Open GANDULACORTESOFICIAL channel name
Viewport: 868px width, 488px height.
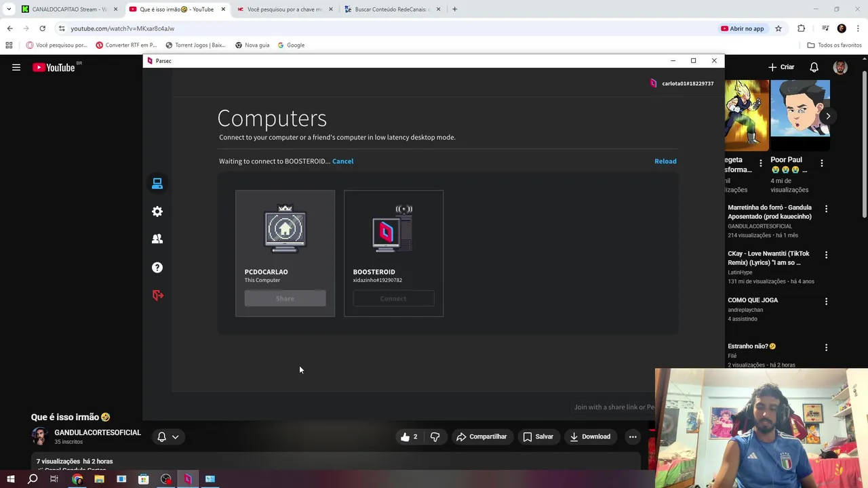coord(98,432)
